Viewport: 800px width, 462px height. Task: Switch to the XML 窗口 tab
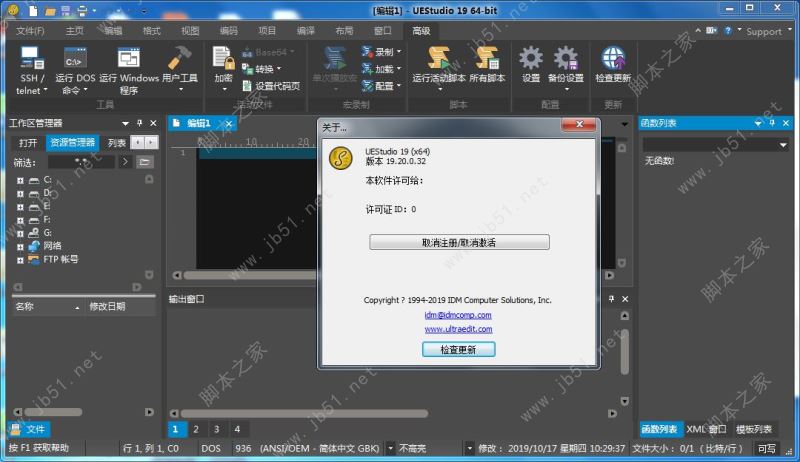706,429
